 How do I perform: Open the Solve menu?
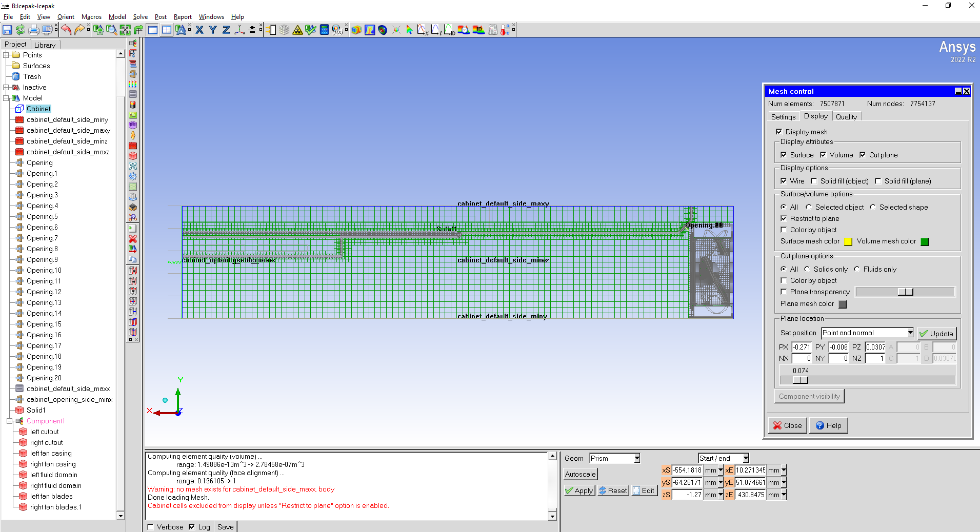140,17
